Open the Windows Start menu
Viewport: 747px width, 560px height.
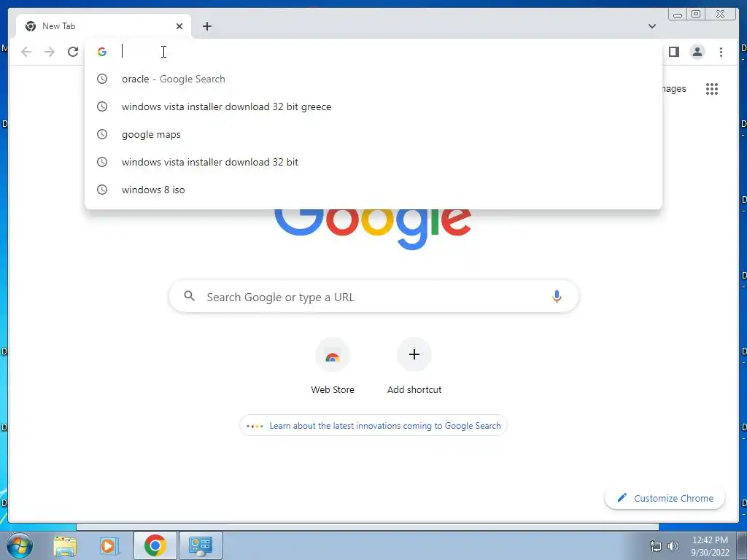coord(20,545)
